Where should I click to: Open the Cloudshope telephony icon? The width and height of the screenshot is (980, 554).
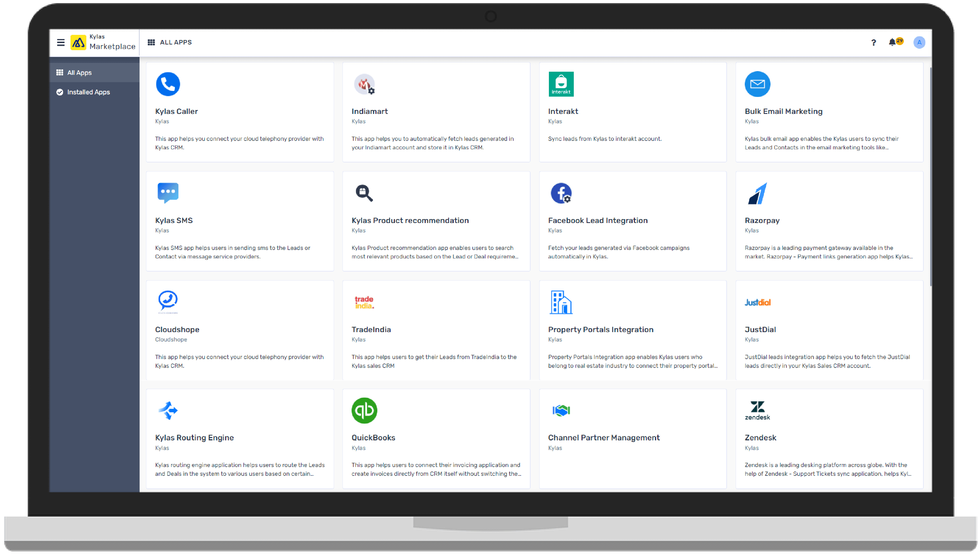167,302
